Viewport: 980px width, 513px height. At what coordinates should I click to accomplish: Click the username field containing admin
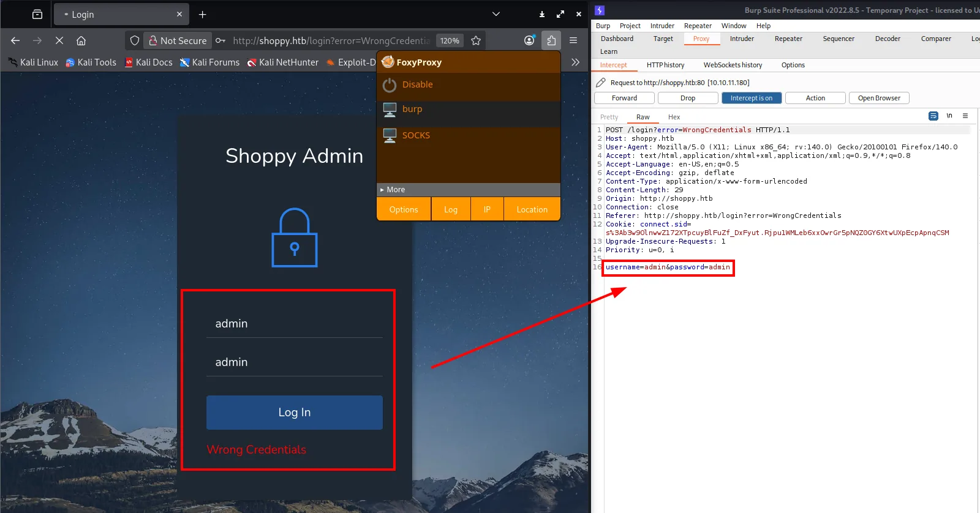click(x=295, y=323)
